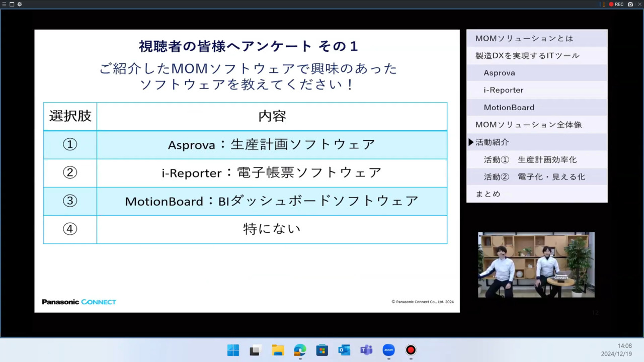Go to the i-Reporter chapter entry

tap(537, 90)
